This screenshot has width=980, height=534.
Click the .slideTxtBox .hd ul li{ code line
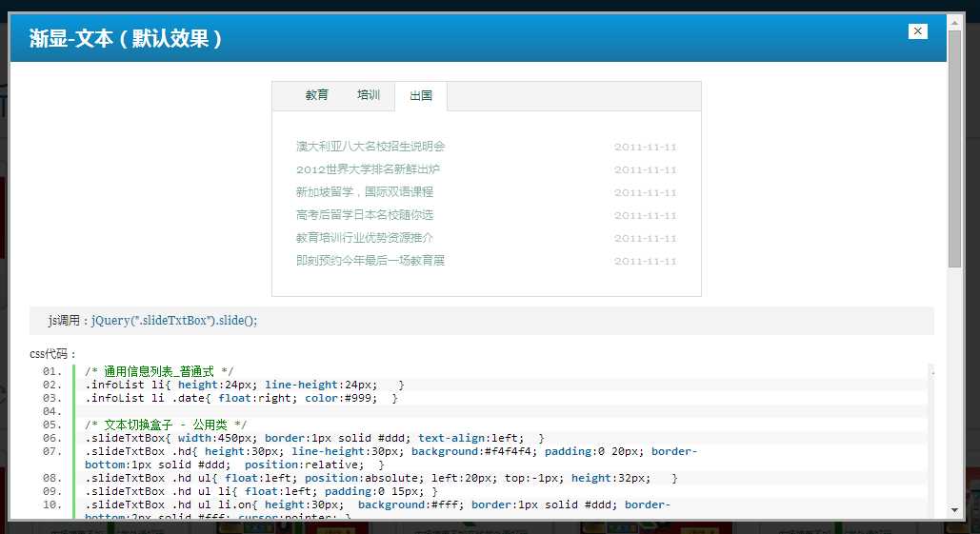(261, 491)
